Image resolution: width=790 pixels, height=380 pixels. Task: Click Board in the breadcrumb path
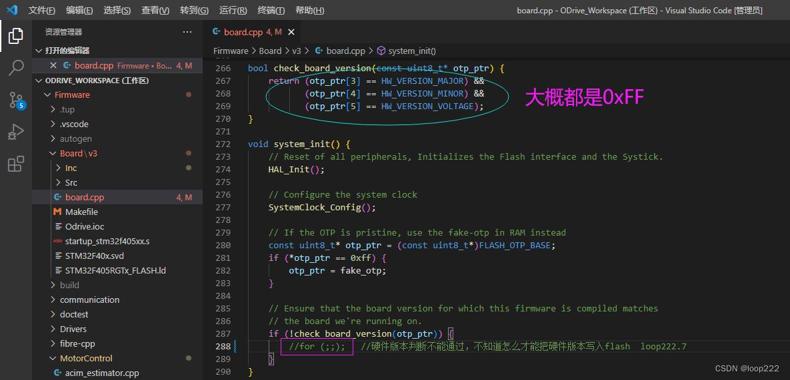tap(270, 51)
